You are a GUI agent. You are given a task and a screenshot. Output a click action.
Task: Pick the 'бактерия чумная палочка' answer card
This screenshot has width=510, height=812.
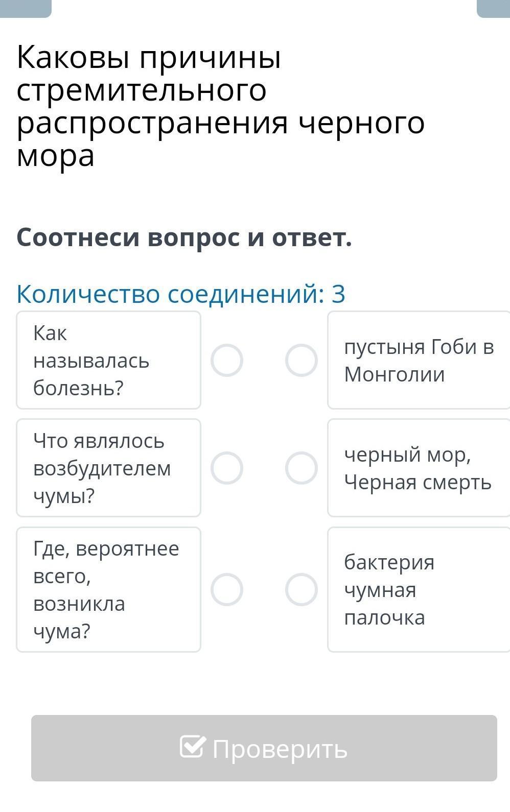point(419,589)
